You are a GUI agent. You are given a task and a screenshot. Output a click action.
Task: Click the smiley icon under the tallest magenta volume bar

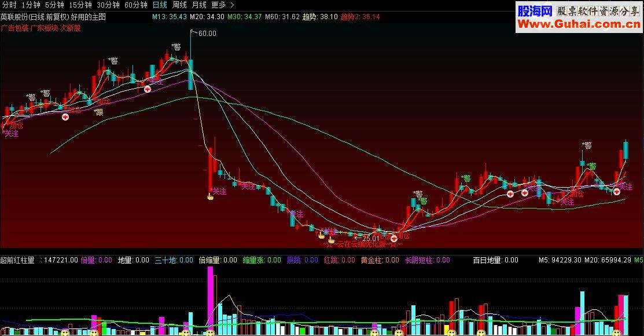(x=211, y=333)
